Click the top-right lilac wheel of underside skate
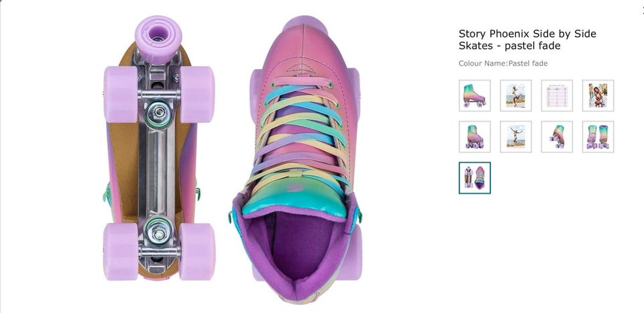This screenshot has height=313, width=644. (x=197, y=93)
